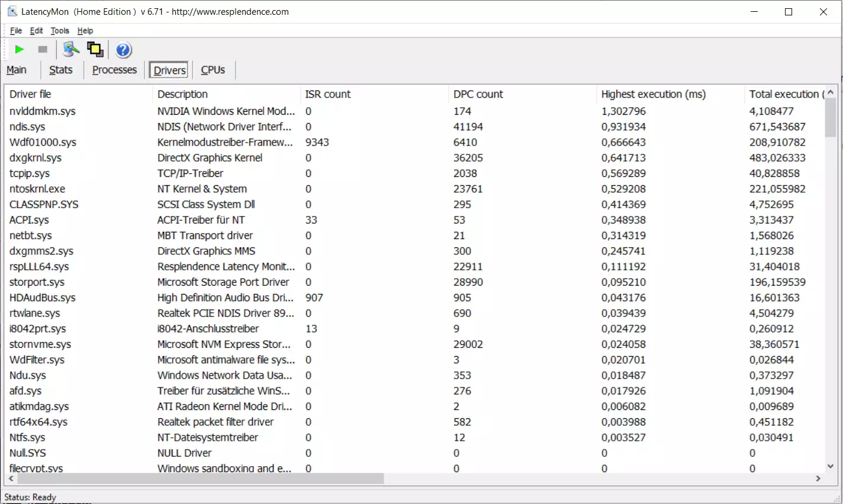The image size is (843, 504).
Task: Select the nvlddmkm.sys driver row
Action: coord(414,111)
